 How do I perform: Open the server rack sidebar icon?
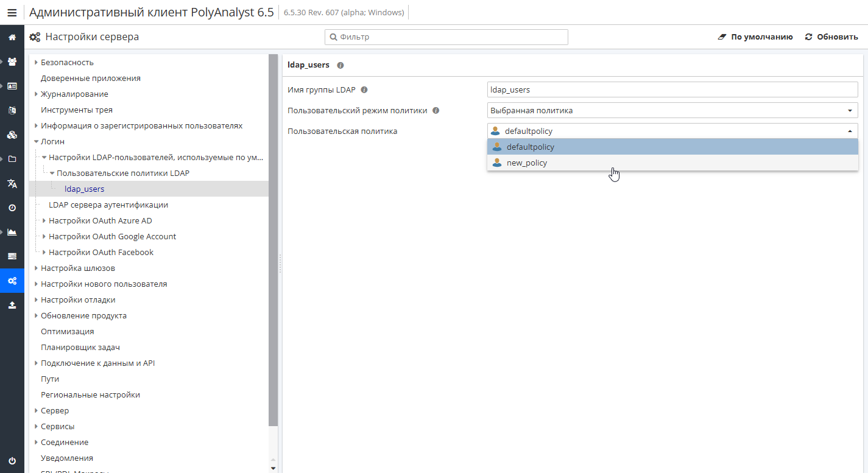pos(12,256)
